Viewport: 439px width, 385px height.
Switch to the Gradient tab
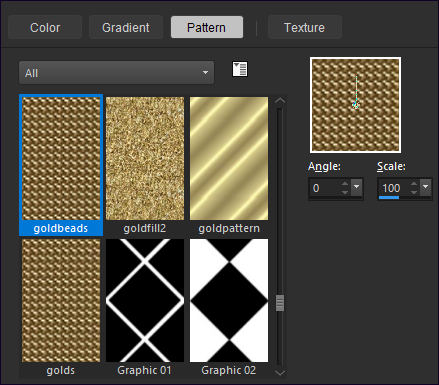point(126,27)
